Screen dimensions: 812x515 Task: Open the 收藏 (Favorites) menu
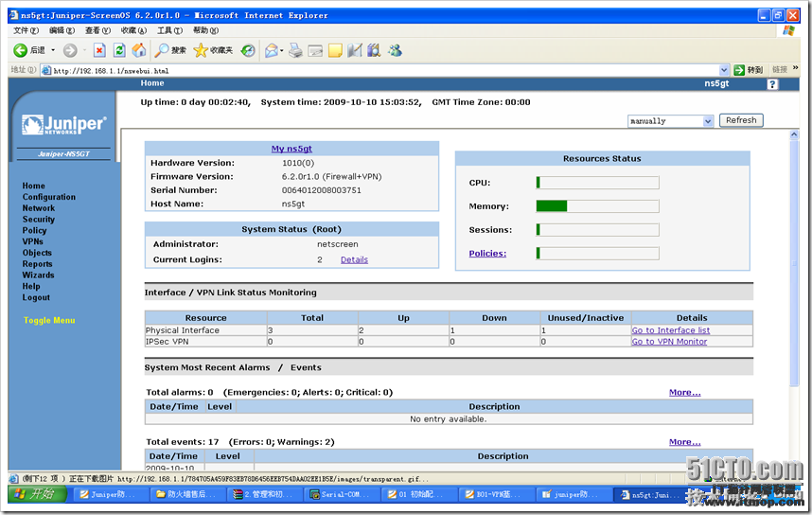point(133,30)
